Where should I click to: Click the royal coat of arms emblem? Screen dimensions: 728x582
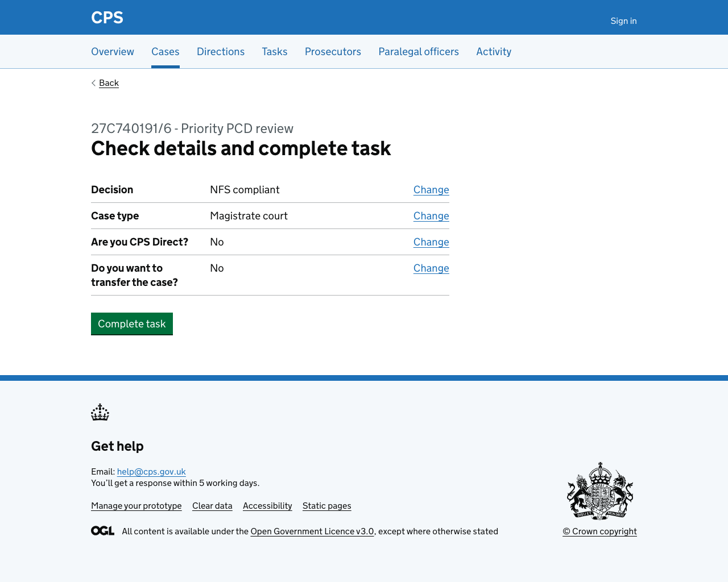(x=601, y=490)
